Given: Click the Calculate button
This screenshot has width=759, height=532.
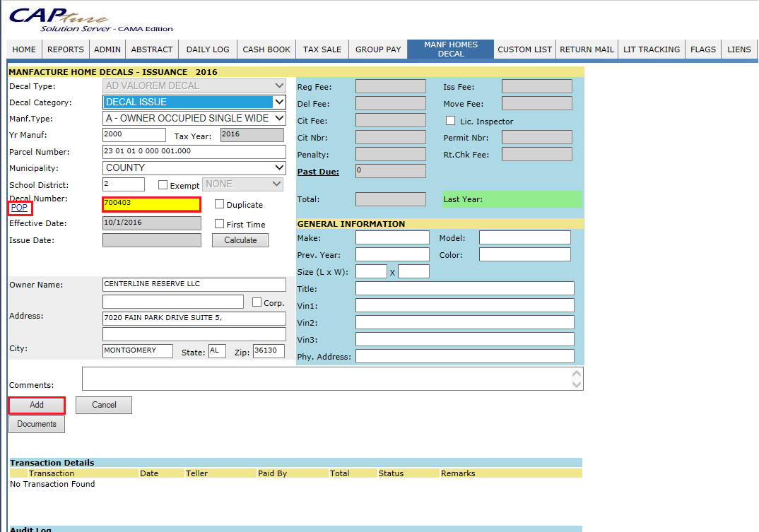Looking at the screenshot, I should (x=240, y=240).
